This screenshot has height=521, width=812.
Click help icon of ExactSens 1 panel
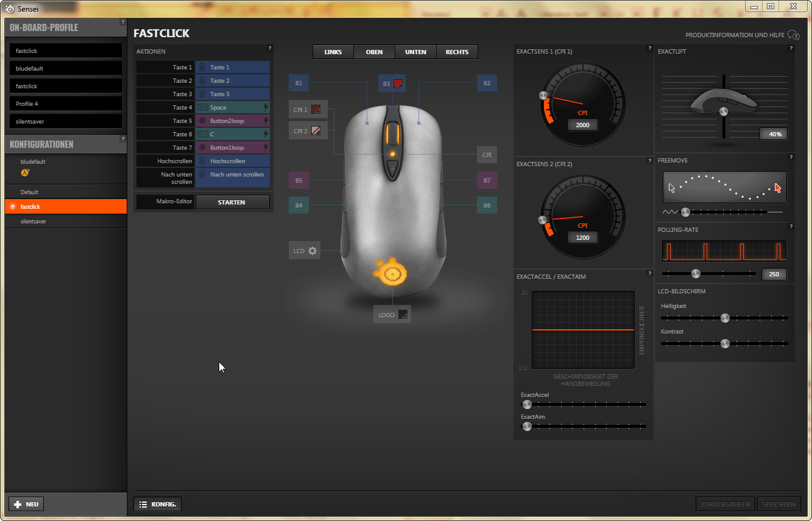[649, 48]
